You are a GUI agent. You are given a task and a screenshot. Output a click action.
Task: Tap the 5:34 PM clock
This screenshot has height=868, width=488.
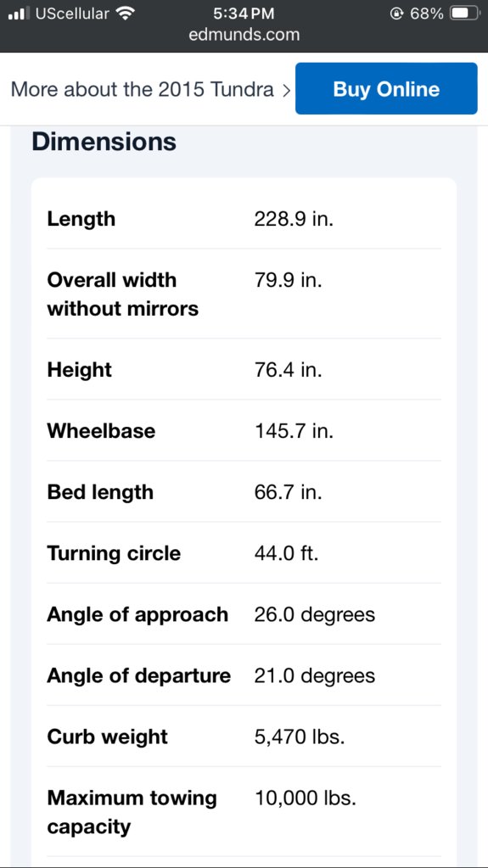(244, 14)
